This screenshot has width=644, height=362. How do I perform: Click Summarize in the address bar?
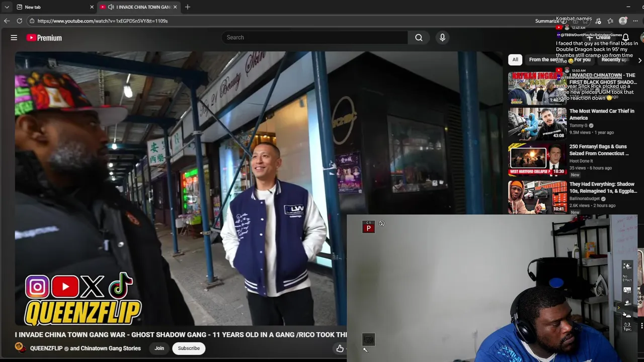[x=548, y=21]
